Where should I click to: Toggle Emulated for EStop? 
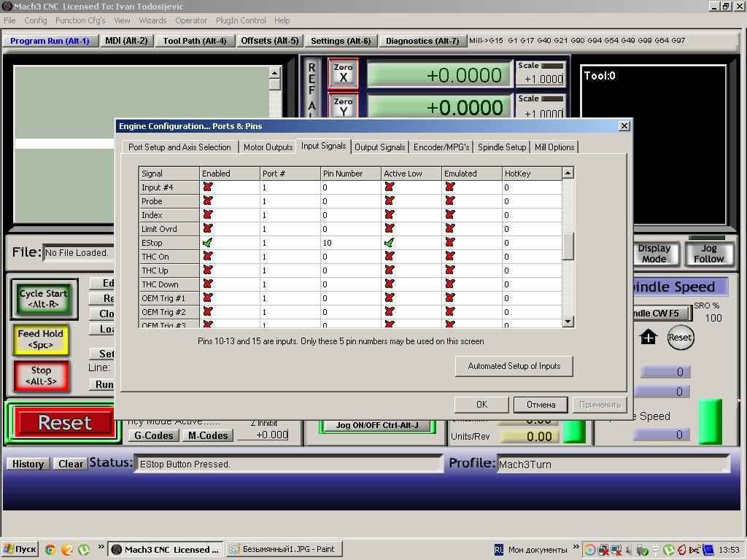pyautogui.click(x=449, y=242)
